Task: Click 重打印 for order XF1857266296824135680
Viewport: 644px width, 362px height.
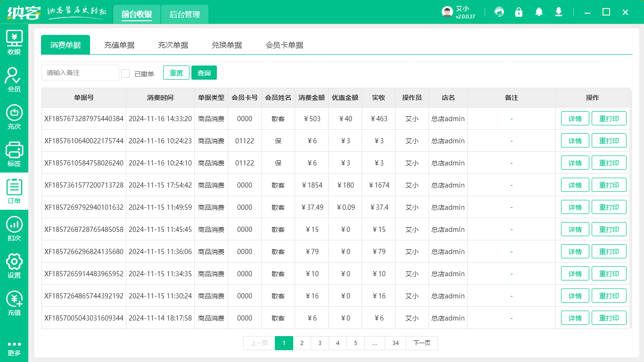Action: (609, 252)
